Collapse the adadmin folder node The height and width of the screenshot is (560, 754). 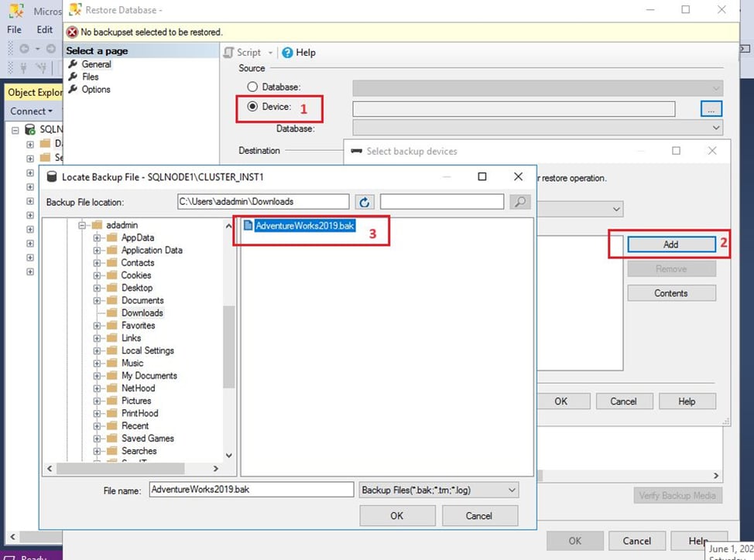tap(83, 224)
